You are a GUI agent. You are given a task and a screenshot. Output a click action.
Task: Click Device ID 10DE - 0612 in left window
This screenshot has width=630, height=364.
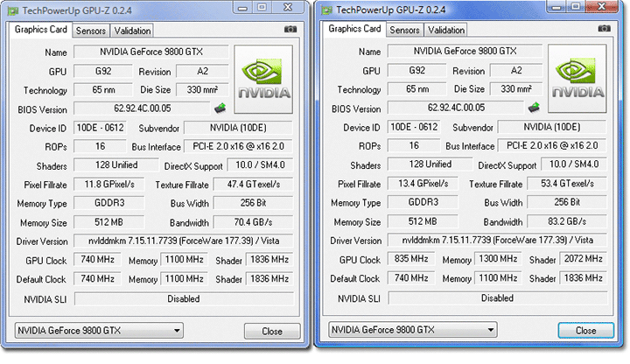coord(100,128)
